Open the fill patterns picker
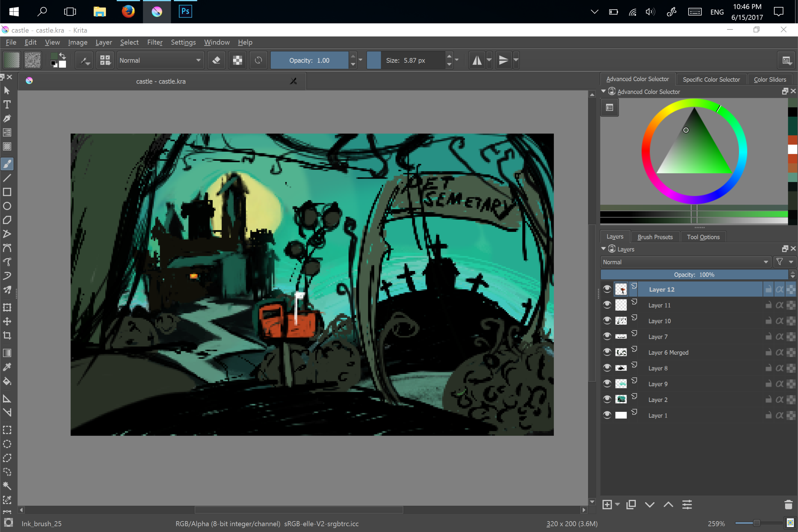Screen dimensions: 798x532 (x=33, y=60)
